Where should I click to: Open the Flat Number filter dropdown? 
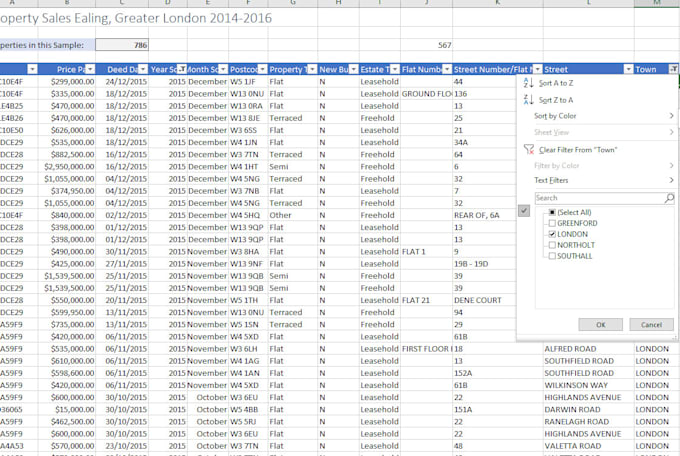click(x=447, y=69)
